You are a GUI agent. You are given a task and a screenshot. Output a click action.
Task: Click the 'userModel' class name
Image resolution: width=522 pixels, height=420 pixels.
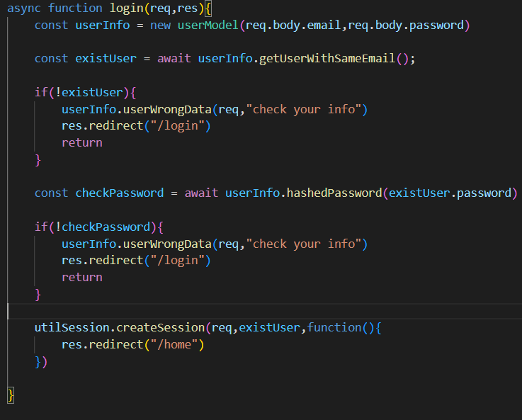click(x=208, y=25)
